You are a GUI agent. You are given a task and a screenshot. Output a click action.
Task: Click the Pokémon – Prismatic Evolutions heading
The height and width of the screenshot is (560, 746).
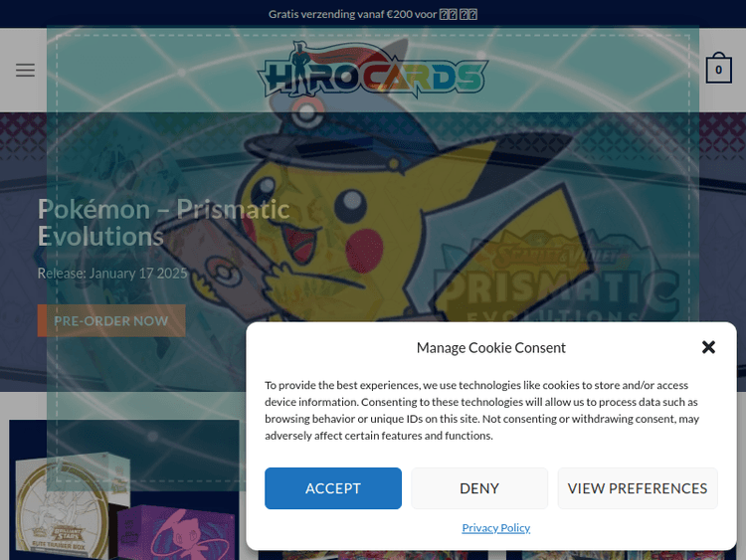(163, 223)
